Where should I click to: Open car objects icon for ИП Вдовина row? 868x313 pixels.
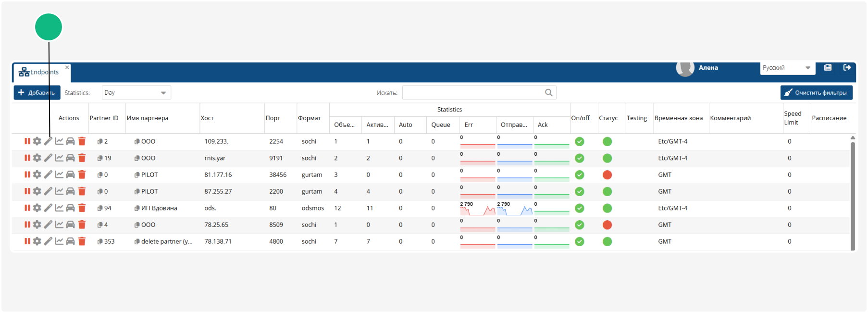click(x=70, y=208)
